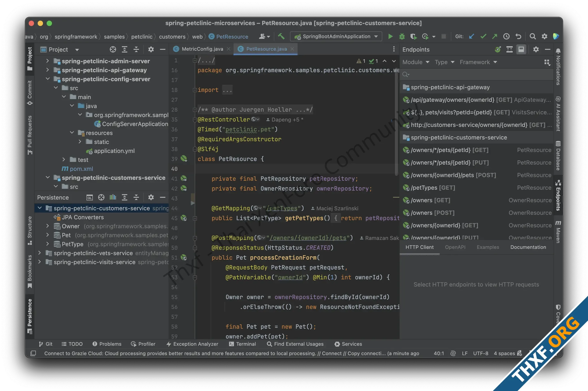Click the gutter run icon at line 39
This screenshot has width=588, height=391.
[184, 159]
